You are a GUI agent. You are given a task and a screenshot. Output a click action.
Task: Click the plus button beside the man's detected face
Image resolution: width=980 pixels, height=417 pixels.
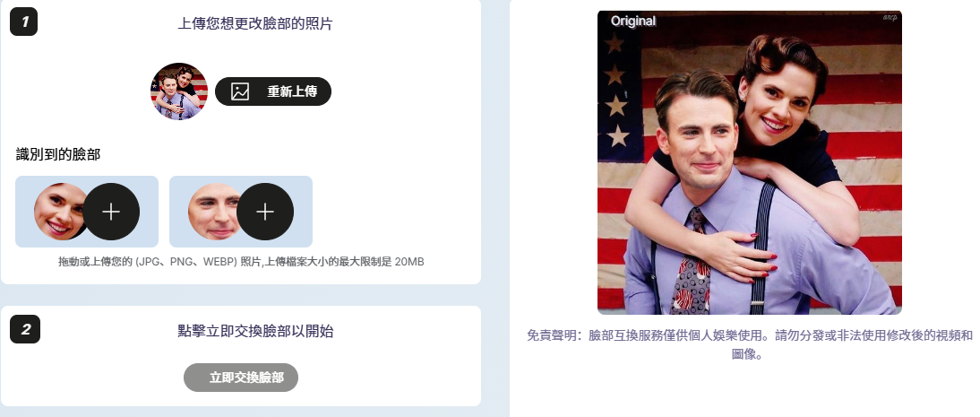(265, 212)
